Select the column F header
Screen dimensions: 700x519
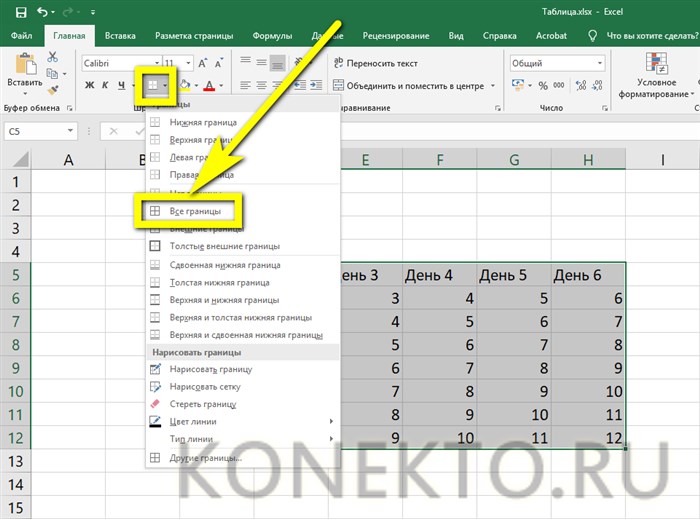439,159
